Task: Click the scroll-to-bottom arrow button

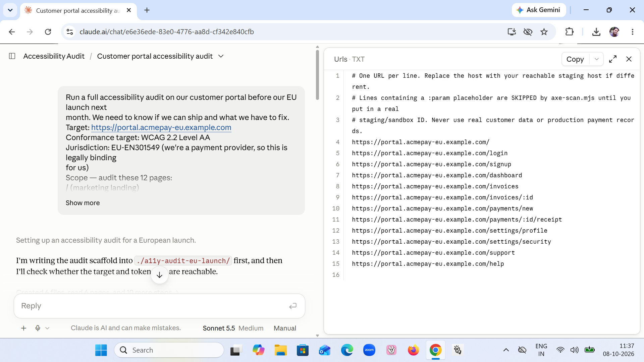Action: [160, 275]
